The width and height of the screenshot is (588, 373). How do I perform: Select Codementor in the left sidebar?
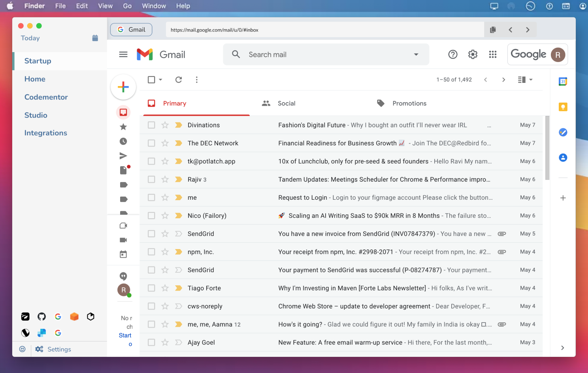click(46, 97)
